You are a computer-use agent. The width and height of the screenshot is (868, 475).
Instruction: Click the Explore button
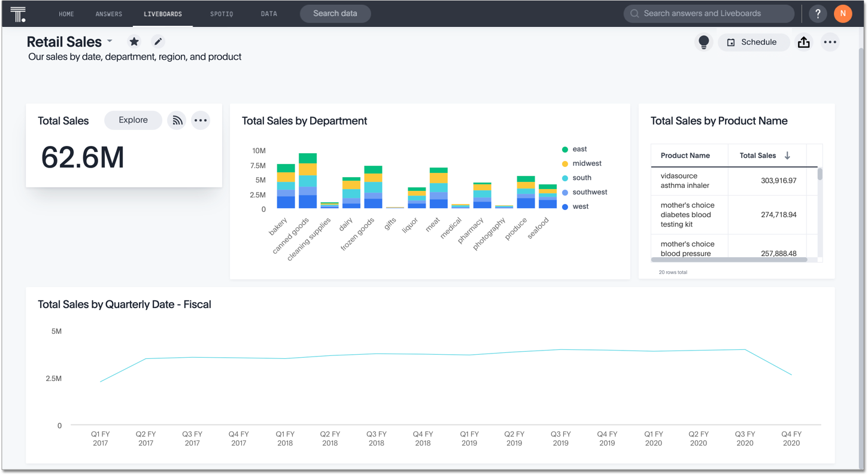(x=133, y=120)
